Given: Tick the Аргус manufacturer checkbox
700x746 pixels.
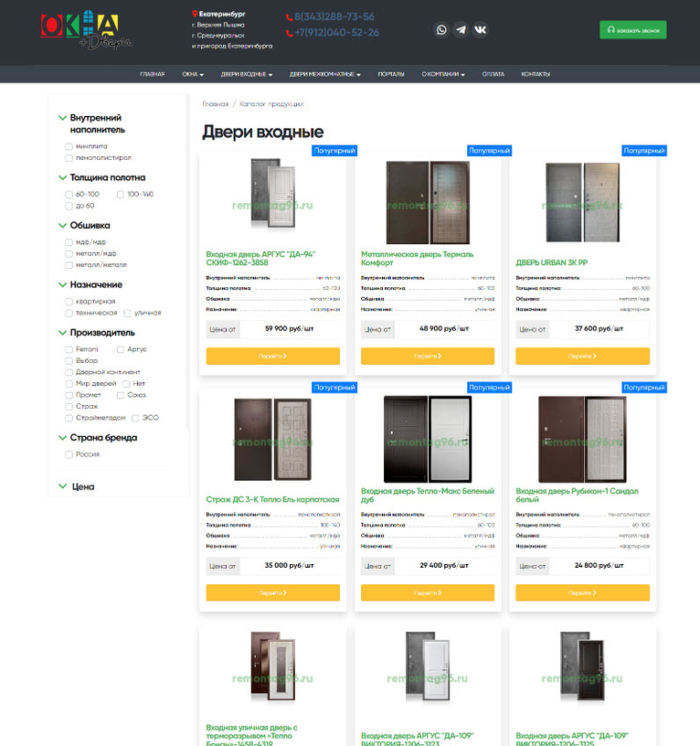Looking at the screenshot, I should pos(121,349).
